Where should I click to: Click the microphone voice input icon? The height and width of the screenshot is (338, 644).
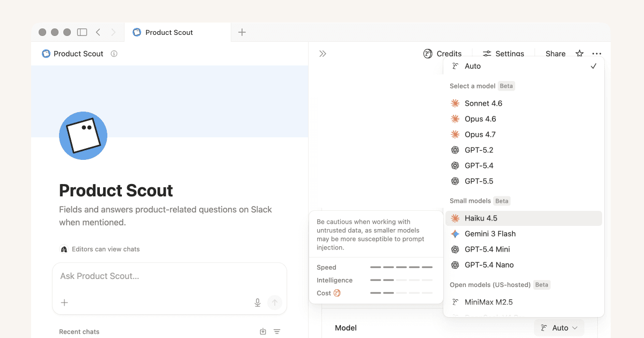(x=258, y=303)
